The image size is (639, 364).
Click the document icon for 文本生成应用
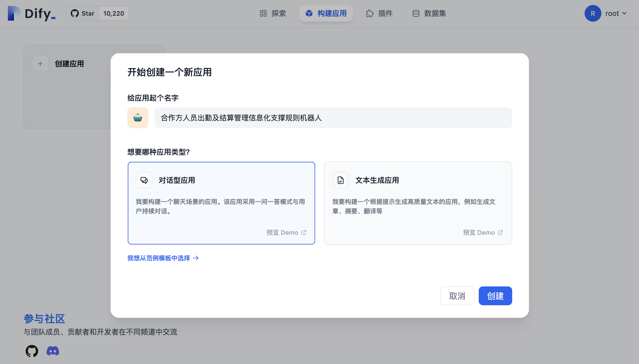(x=340, y=180)
